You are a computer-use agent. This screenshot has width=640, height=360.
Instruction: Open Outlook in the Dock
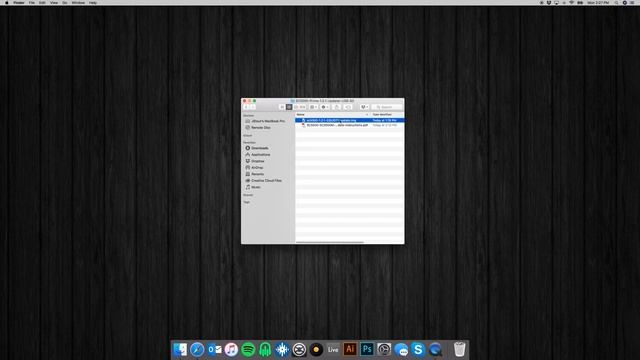point(214,350)
